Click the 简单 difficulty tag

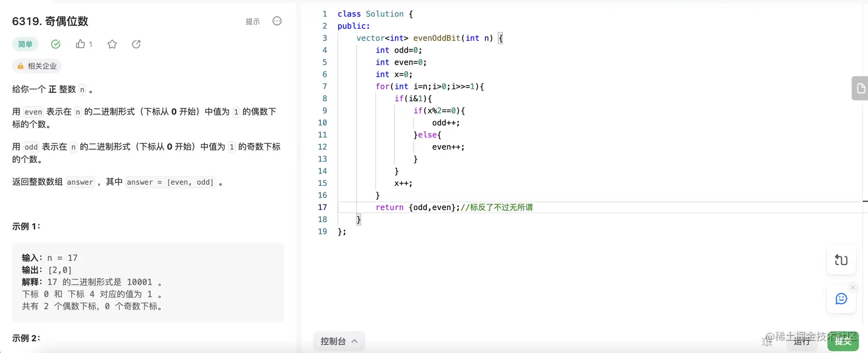click(25, 44)
